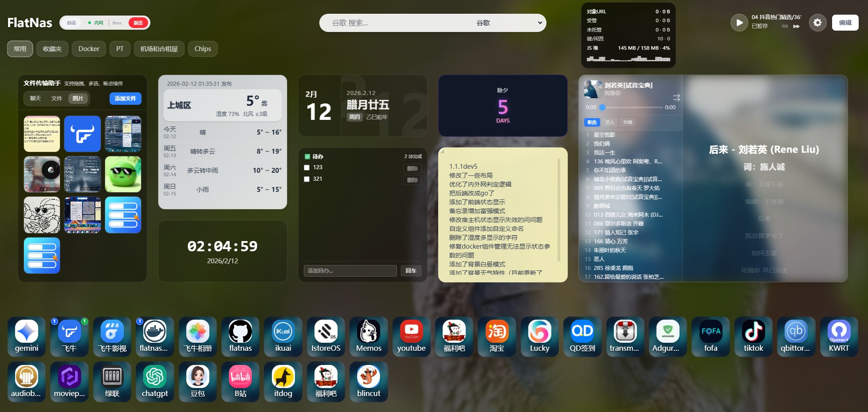Launch the ikuai router shortcut
The image size is (868, 412).
283,337
